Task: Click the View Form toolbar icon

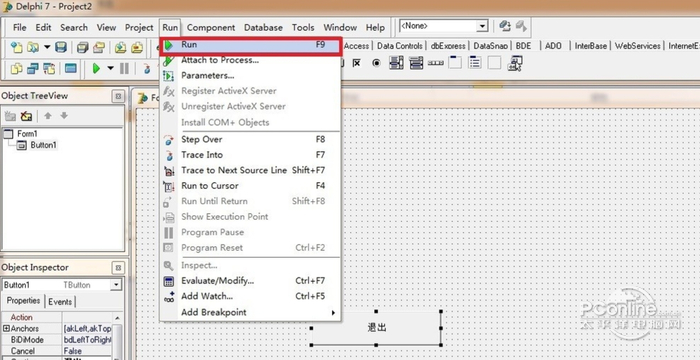Action: click(x=33, y=68)
